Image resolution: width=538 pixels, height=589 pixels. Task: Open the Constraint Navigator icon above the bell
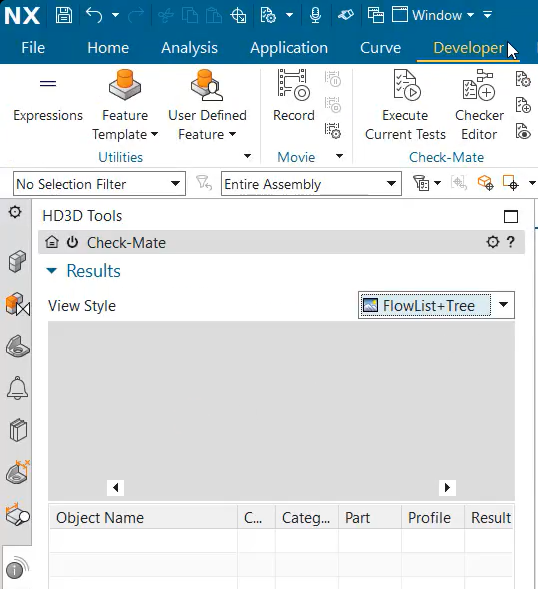click(x=18, y=346)
